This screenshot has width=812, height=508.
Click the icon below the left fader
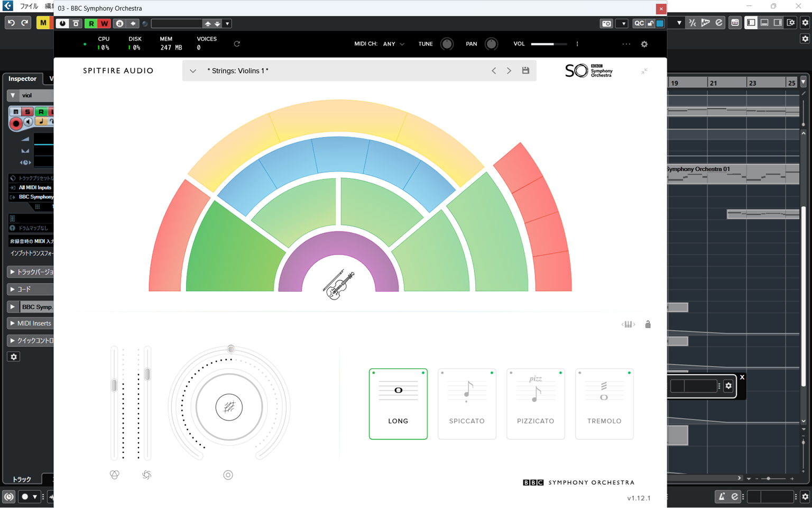click(x=114, y=475)
